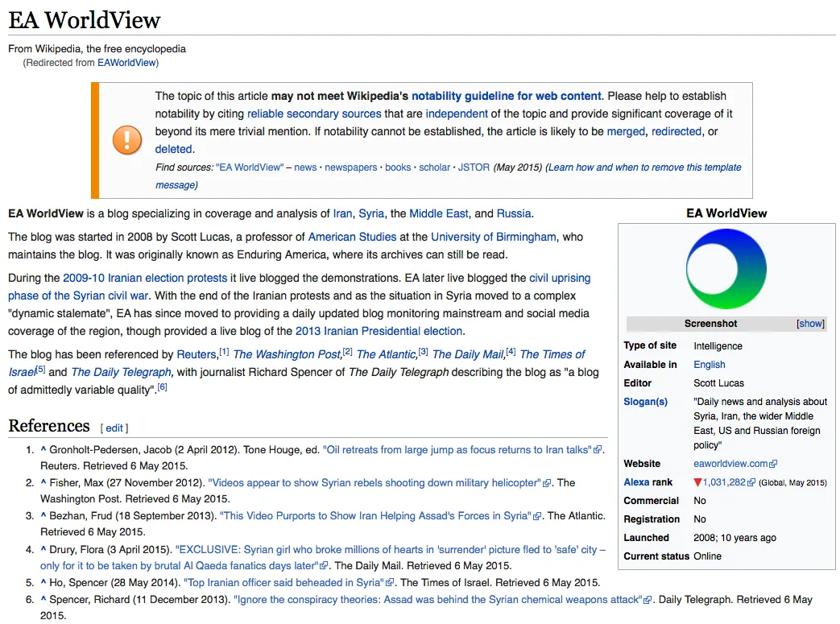This screenshot has height=624, width=840.
Task: Visit eaworldview.com website link
Action: pyautogui.click(x=730, y=463)
